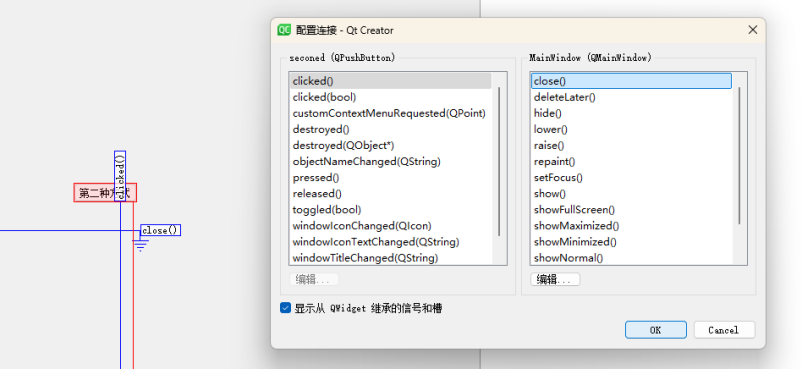Image resolution: width=802 pixels, height=369 pixels.
Task: Select customContextMenuRequested(QPoint) signal
Action: point(391,113)
